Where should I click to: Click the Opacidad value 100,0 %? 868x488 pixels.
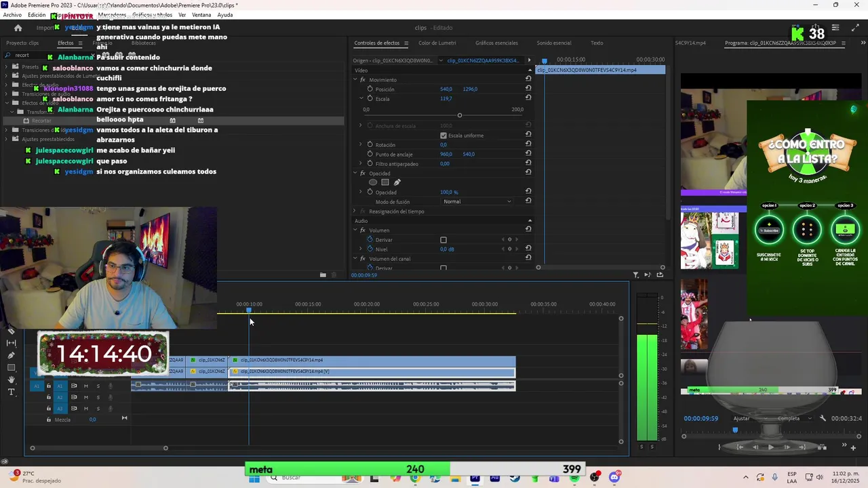point(449,192)
